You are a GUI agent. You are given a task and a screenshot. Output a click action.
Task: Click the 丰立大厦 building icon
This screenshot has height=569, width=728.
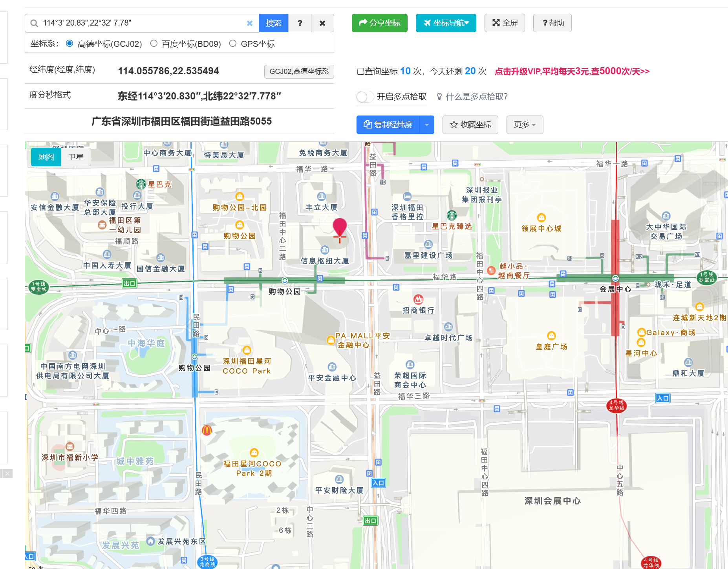tap(322, 196)
